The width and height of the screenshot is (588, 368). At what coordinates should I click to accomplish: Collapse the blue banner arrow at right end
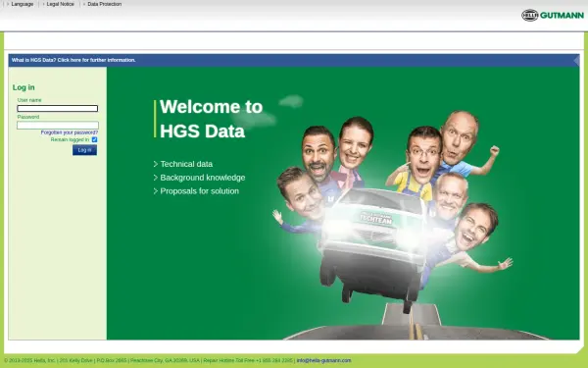[x=576, y=60]
